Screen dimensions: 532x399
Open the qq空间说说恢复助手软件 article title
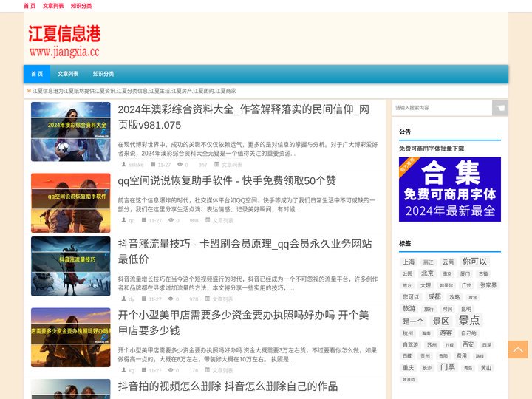227,180
